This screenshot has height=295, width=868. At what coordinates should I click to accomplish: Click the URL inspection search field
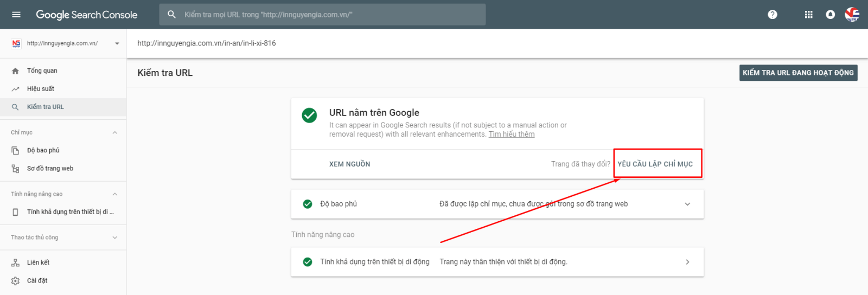[322, 15]
